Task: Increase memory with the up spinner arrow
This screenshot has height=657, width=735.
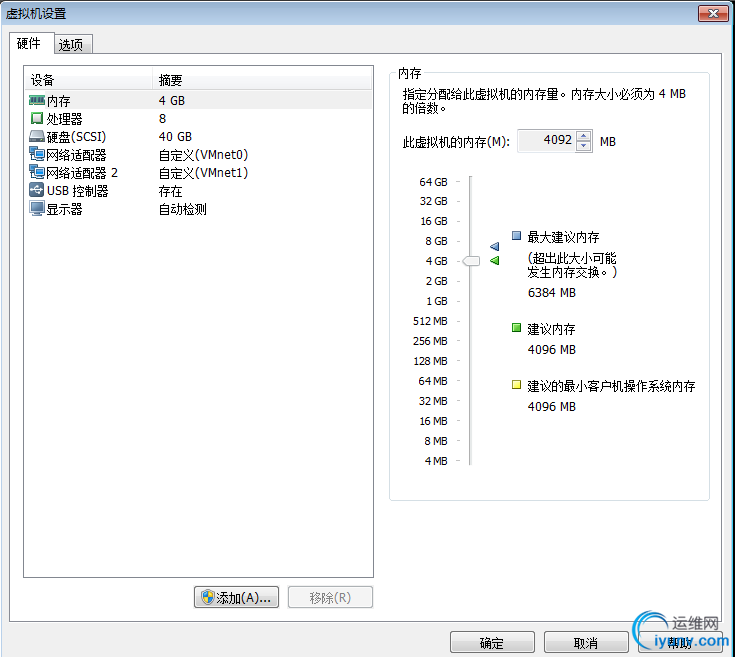Action: [x=583, y=135]
